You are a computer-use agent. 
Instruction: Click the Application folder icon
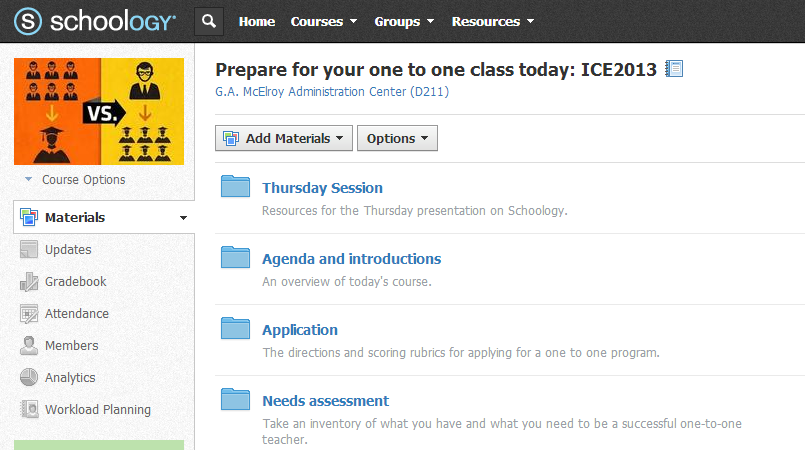coord(235,329)
